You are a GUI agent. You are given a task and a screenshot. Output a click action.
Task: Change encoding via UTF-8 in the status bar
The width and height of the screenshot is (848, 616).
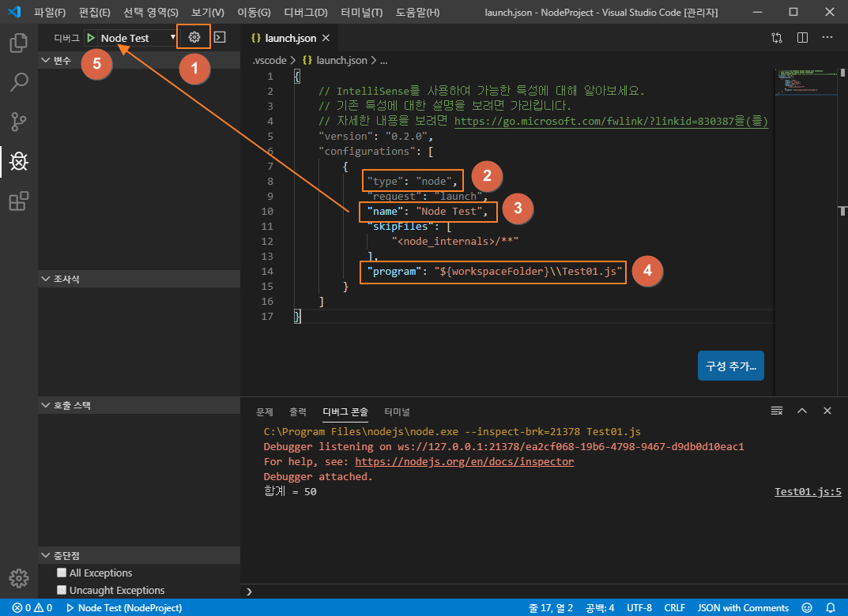click(x=639, y=608)
